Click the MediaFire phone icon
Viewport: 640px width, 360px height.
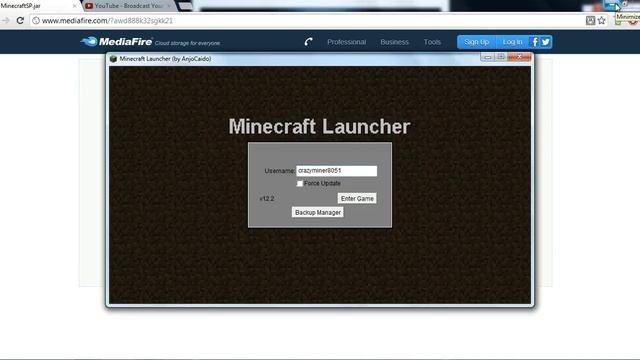coord(309,42)
